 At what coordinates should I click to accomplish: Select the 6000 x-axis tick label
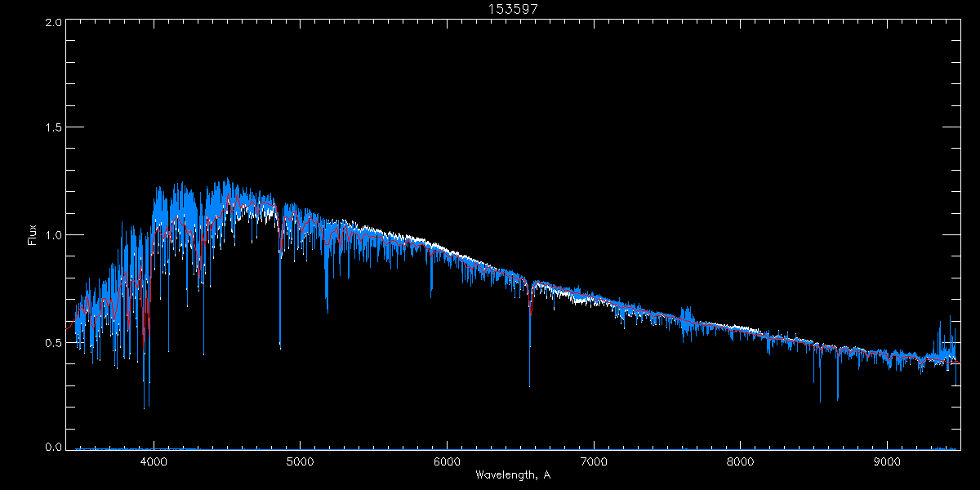447,461
